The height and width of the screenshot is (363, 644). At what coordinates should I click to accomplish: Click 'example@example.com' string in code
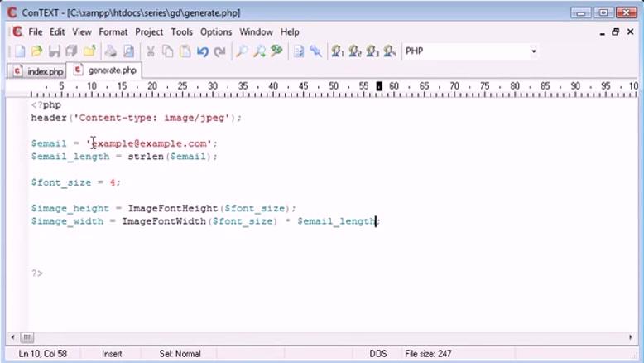[149, 144]
